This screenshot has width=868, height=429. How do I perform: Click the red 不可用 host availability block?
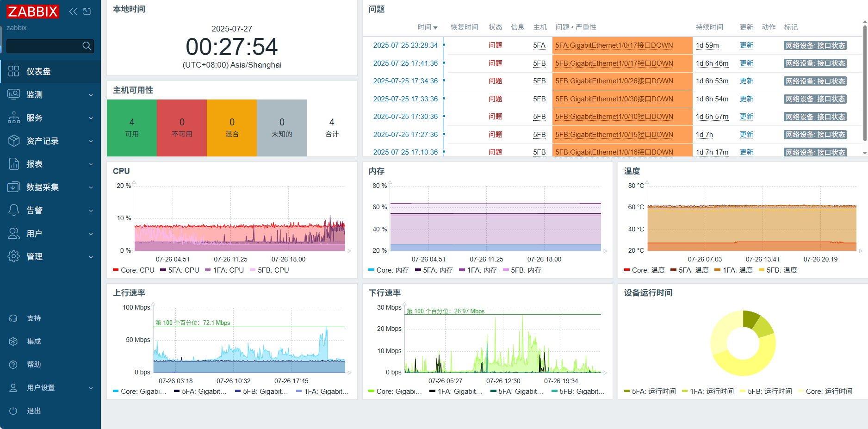[182, 128]
